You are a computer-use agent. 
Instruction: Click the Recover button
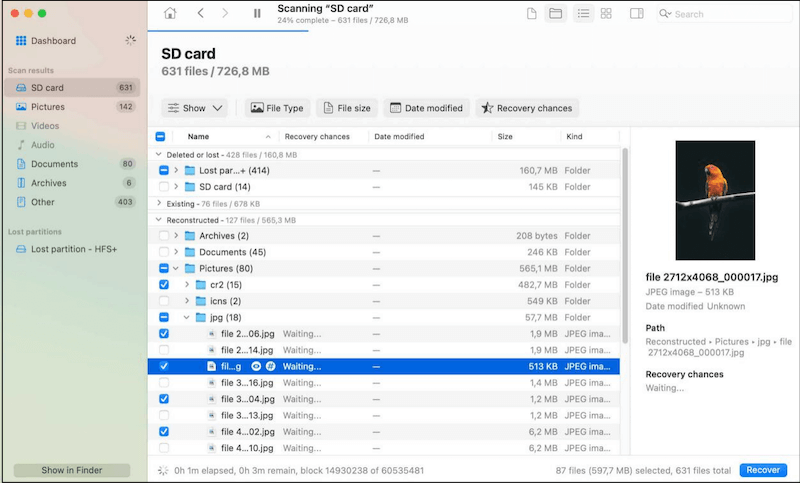763,470
